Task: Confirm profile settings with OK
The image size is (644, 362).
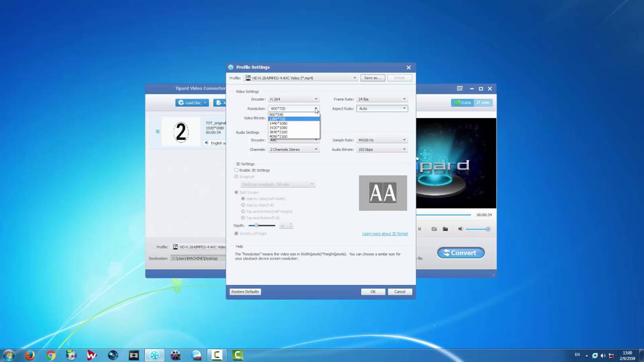Action: (373, 292)
